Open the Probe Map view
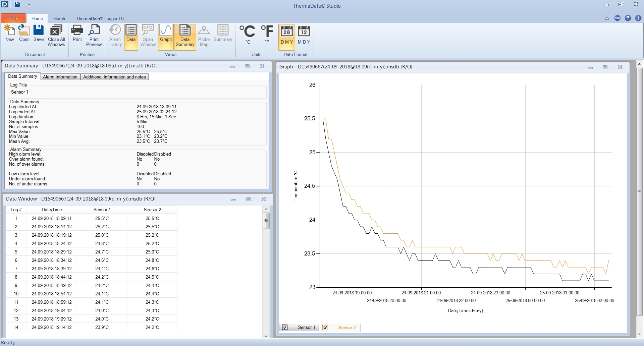Viewport: 644px width, 346px height. click(204, 36)
